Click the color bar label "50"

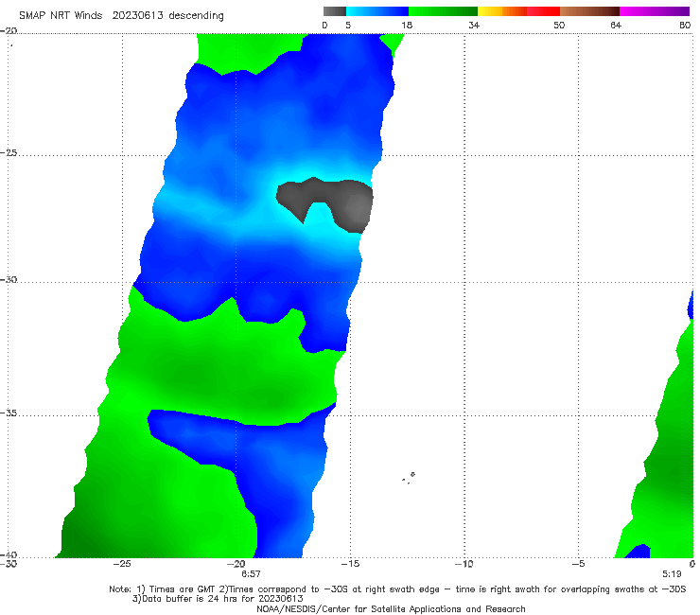coord(559,25)
